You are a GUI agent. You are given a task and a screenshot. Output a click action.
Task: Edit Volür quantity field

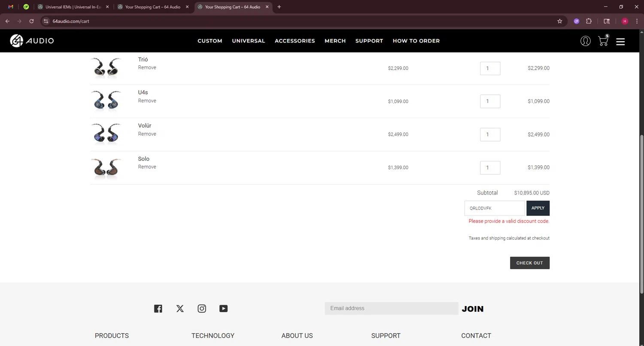pos(490,134)
